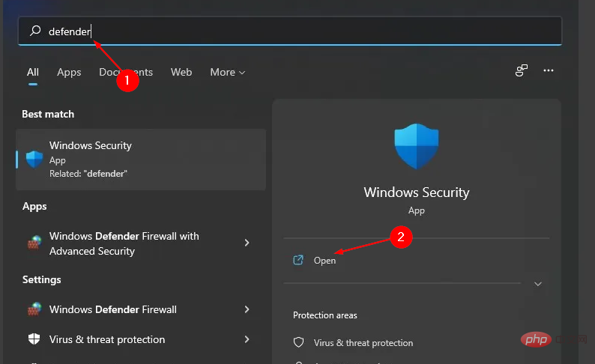Open Virus & threat protection under Protection areas
The image size is (595, 364).
[363, 343]
